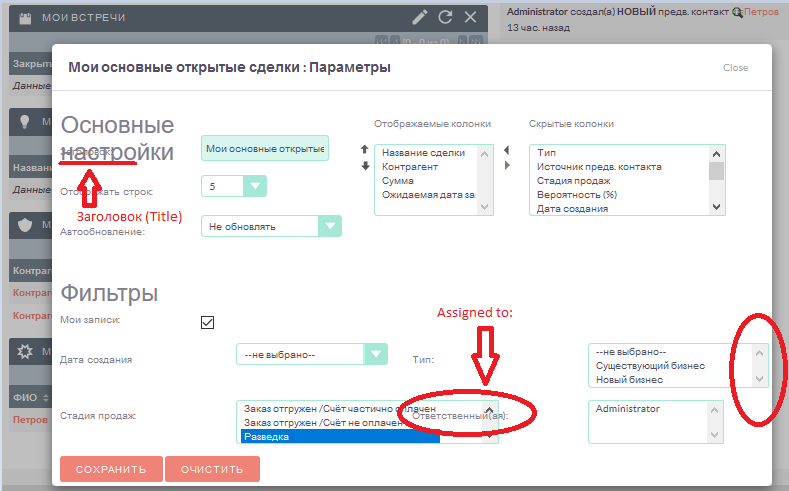Close the parameters dialog via Close link
Viewport: 789px width, 491px height.
pyautogui.click(x=735, y=67)
